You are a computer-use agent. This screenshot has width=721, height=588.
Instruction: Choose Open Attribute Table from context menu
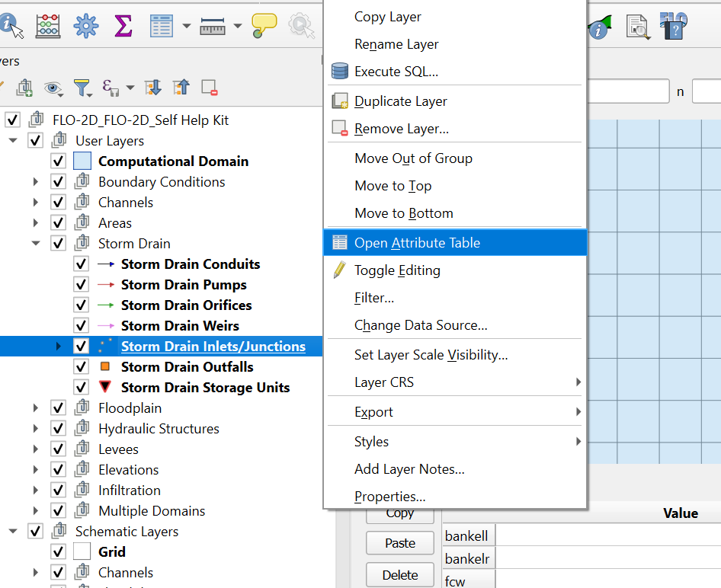pyautogui.click(x=417, y=243)
